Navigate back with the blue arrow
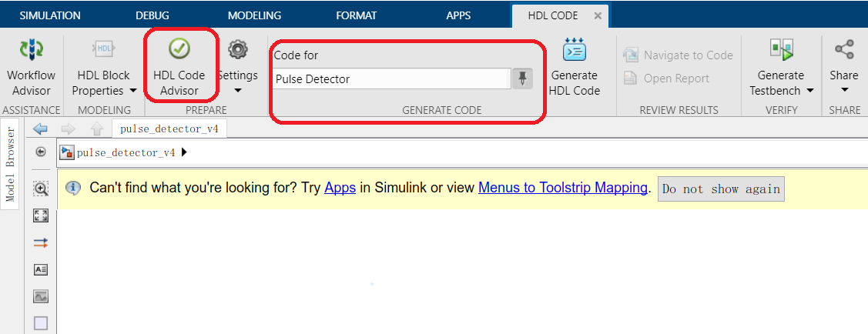The image size is (868, 334). [40, 129]
